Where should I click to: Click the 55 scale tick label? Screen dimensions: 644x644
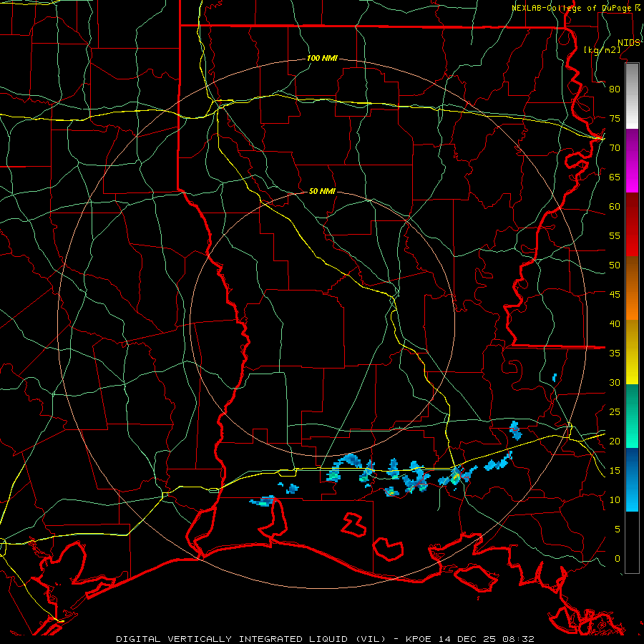615,235
